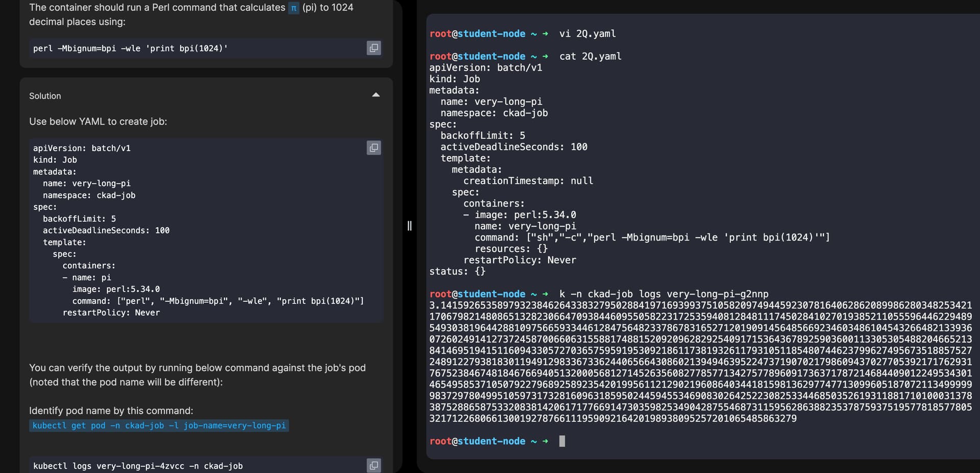Image resolution: width=980 pixels, height=473 pixels.
Task: Click '- image: perl:5.34.0' in the terminal output
Action: 520,215
